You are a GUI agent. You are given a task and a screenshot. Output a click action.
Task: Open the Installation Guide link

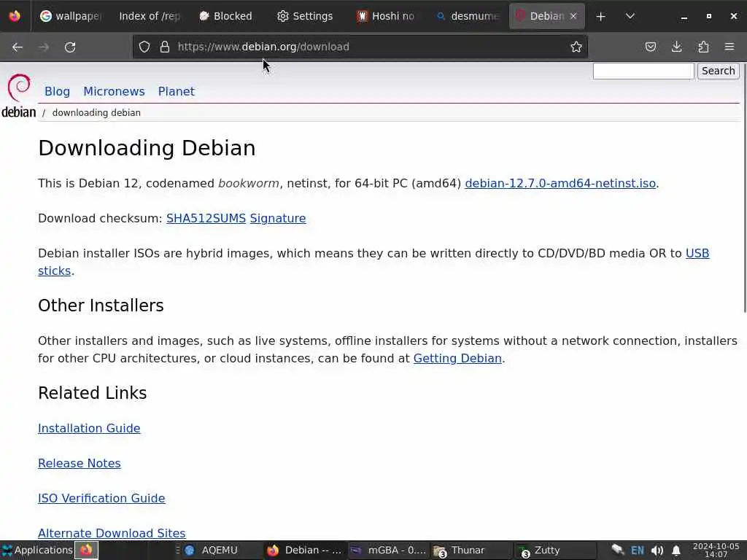pyautogui.click(x=89, y=428)
